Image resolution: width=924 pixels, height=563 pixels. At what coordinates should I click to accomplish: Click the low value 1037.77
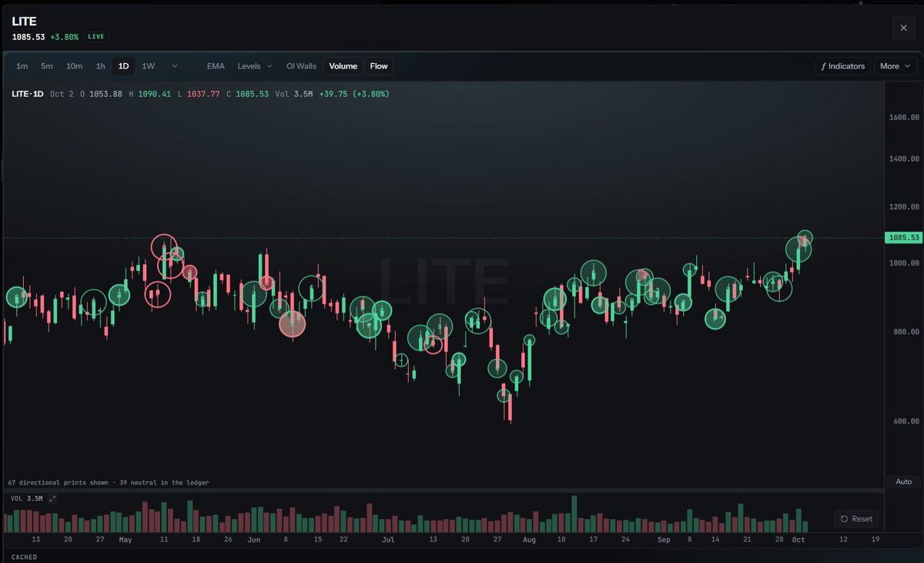click(x=203, y=94)
